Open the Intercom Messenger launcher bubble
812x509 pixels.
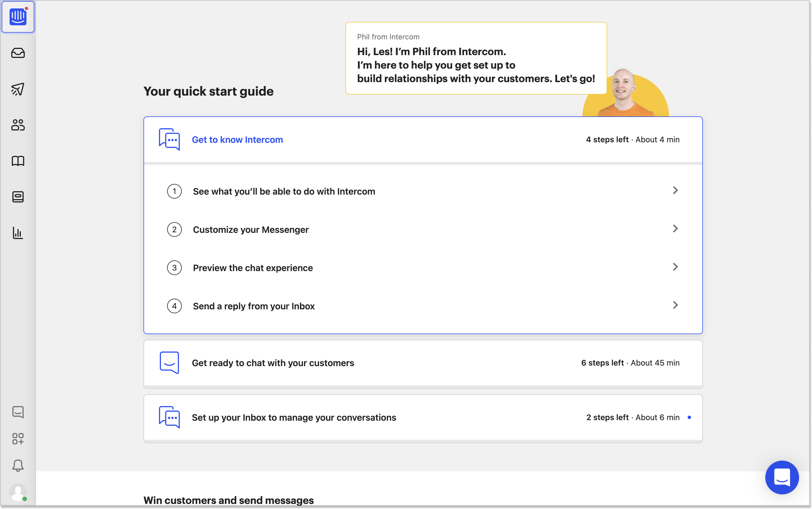(x=782, y=477)
